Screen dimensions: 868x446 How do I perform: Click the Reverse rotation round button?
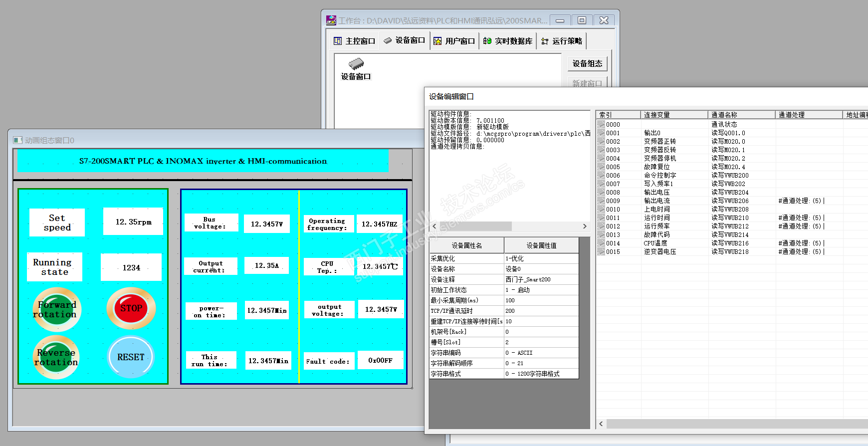click(x=56, y=357)
